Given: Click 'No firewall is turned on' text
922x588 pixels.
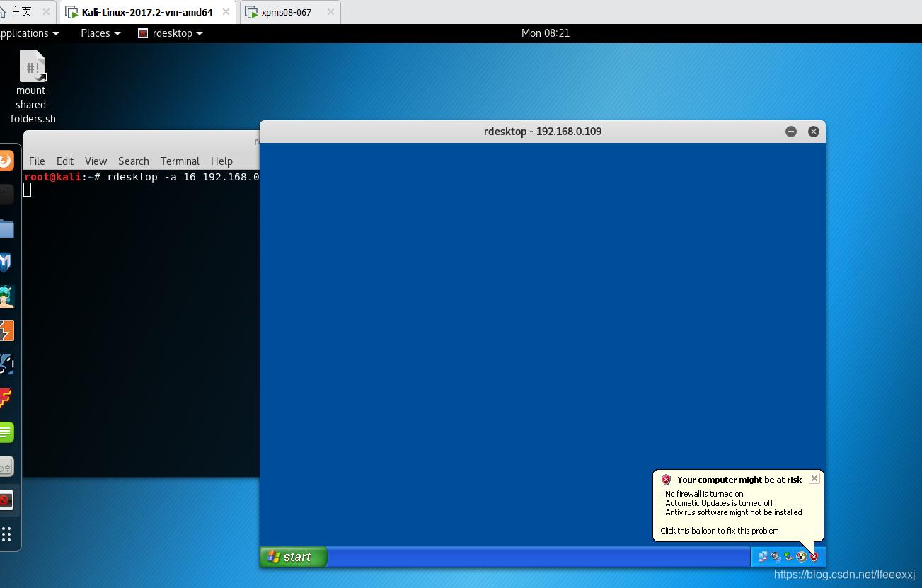Looking at the screenshot, I should click(x=704, y=494).
